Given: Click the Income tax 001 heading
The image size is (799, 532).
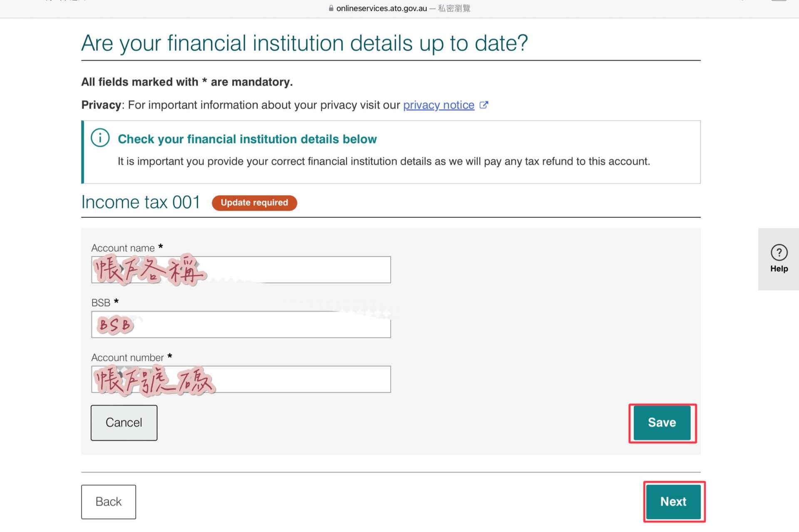Looking at the screenshot, I should tap(141, 202).
